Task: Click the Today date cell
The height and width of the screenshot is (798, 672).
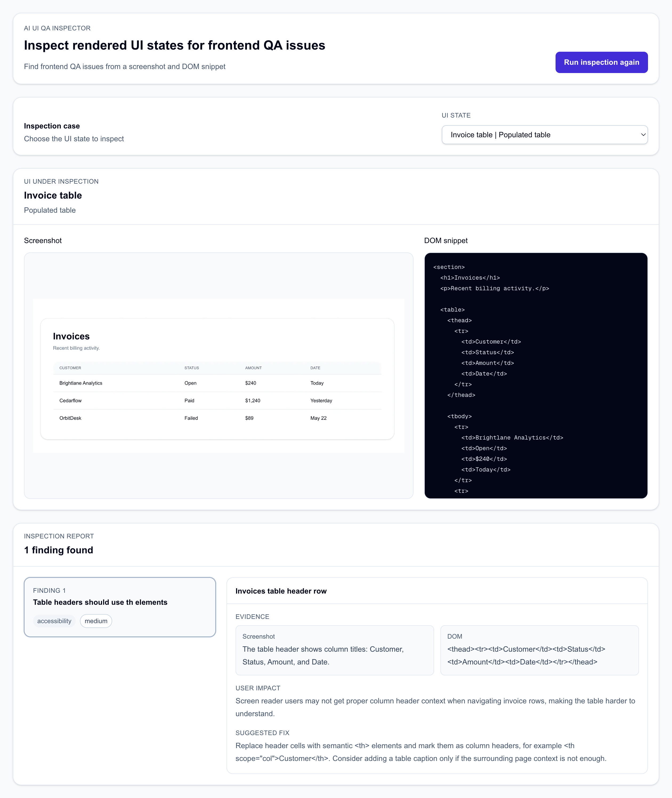Action: coord(317,383)
